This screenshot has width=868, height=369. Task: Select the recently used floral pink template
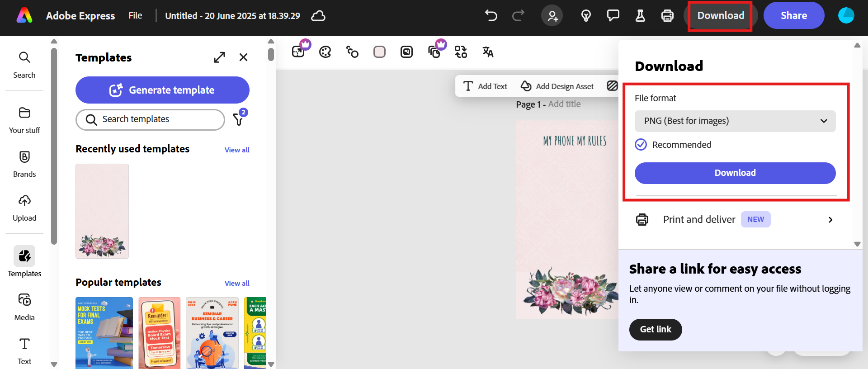[102, 211]
